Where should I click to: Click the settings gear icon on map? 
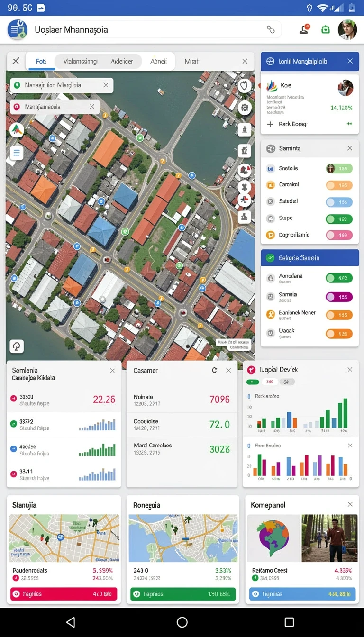[245, 108]
